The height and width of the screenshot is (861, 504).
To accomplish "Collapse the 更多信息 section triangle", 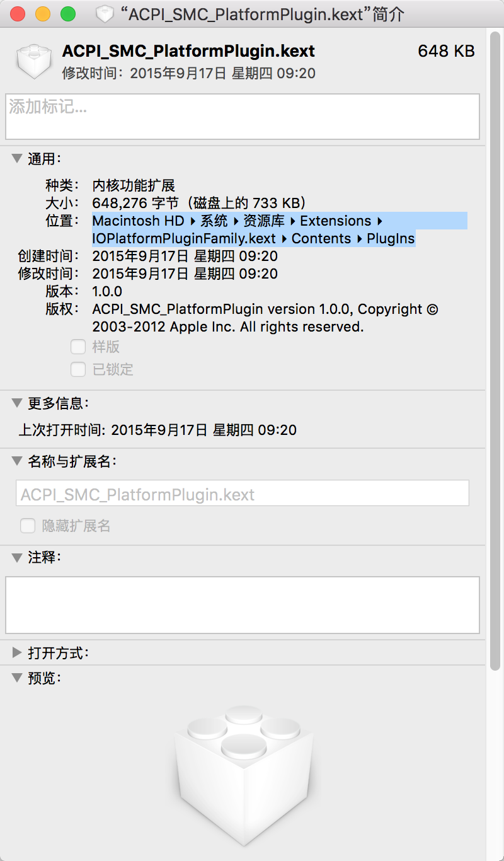I will click(17, 403).
